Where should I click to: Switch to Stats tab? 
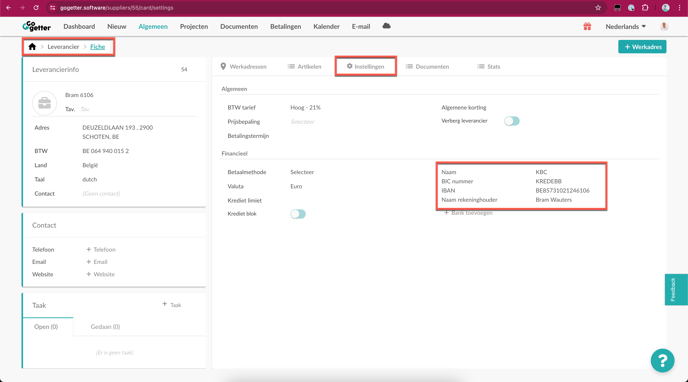488,66
